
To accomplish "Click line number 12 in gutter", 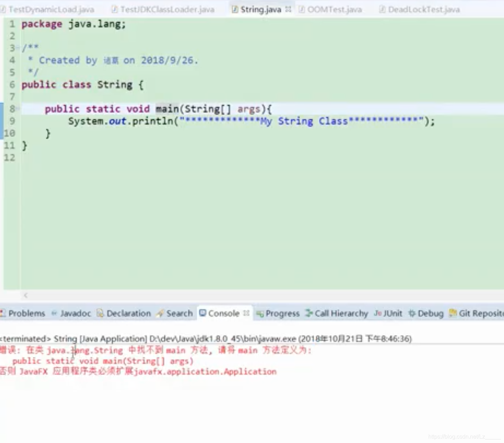I will (x=10, y=158).
